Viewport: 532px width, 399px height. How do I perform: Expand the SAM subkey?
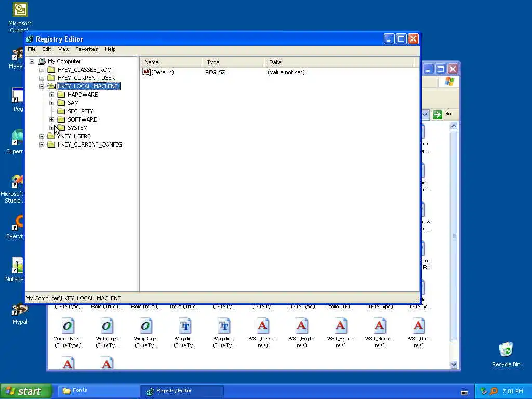[x=51, y=103]
